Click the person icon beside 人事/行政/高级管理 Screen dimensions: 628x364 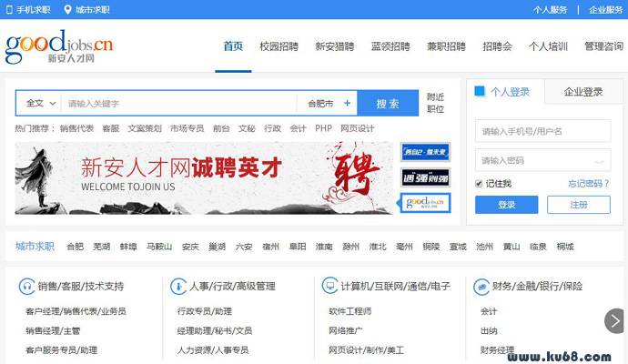177,287
